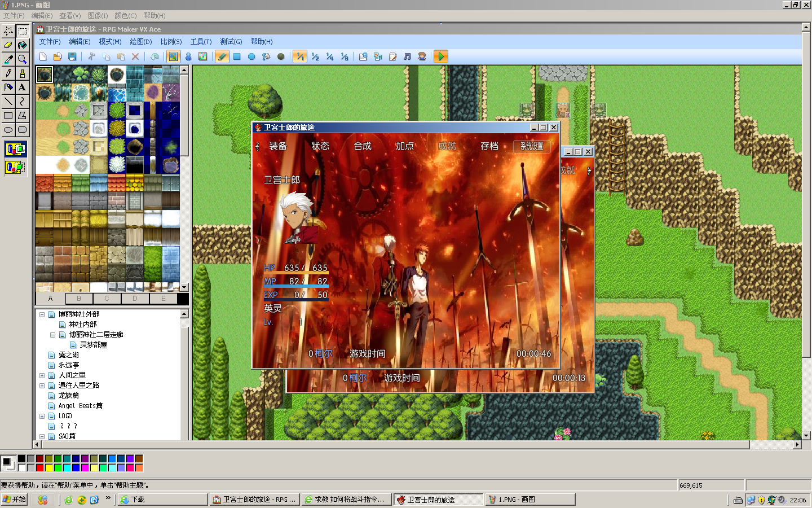
Task: Select the rectangular Select tool in Paint
Action: point(23,30)
